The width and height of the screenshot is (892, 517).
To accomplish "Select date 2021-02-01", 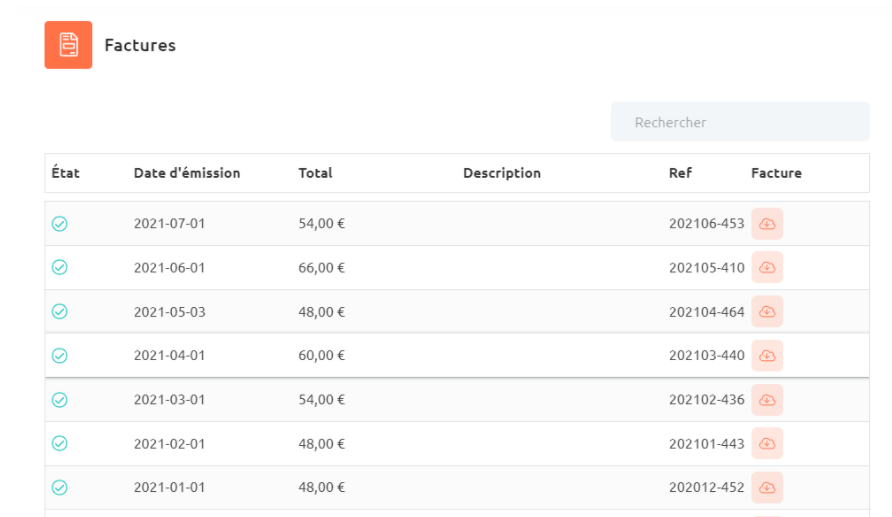I will [x=170, y=444].
